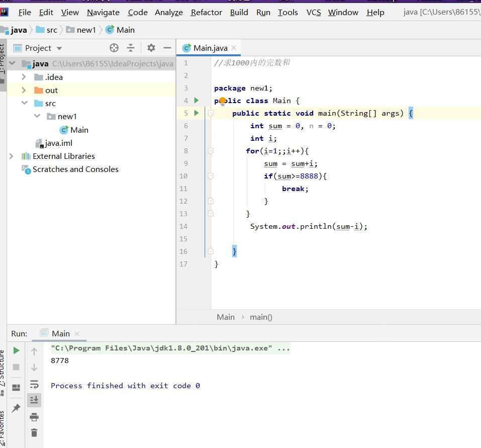This screenshot has height=448, width=481.
Task: Click the pin tab icon in Run panel
Action: [x=16, y=408]
